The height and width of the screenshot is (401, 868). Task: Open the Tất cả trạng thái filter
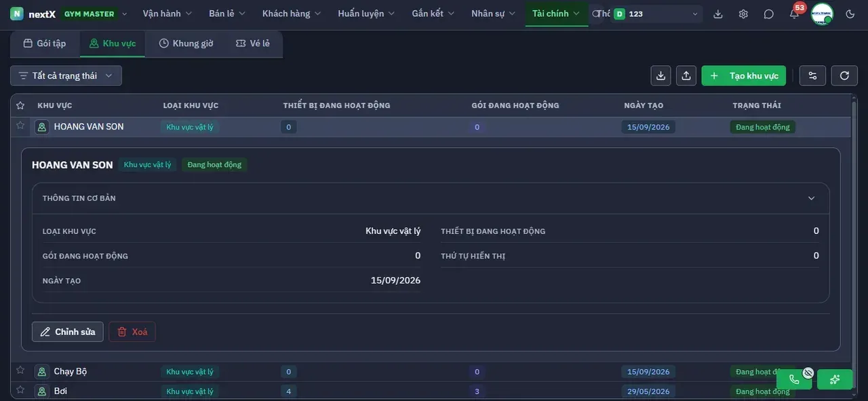(66, 75)
